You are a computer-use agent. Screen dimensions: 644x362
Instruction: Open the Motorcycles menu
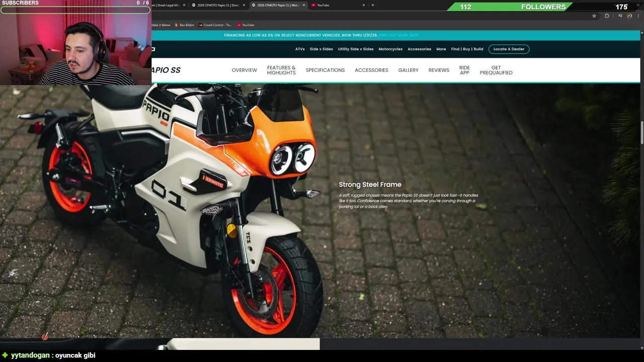390,49
